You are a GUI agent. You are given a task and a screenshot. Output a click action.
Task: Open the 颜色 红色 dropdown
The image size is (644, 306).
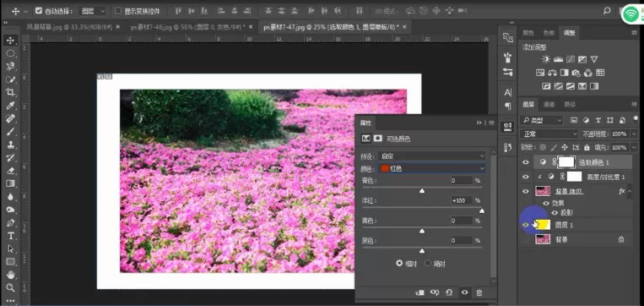click(432, 168)
